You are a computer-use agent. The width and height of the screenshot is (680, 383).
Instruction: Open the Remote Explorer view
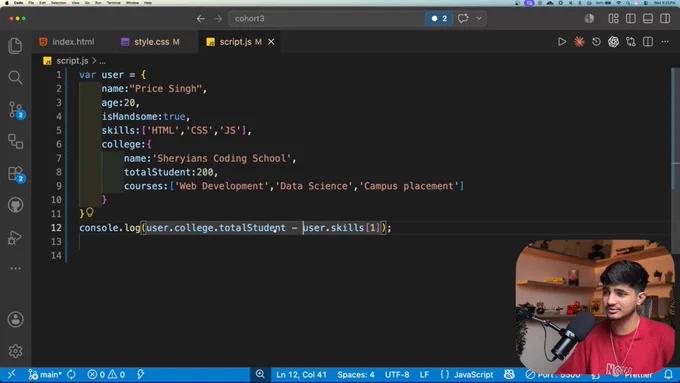click(x=15, y=141)
